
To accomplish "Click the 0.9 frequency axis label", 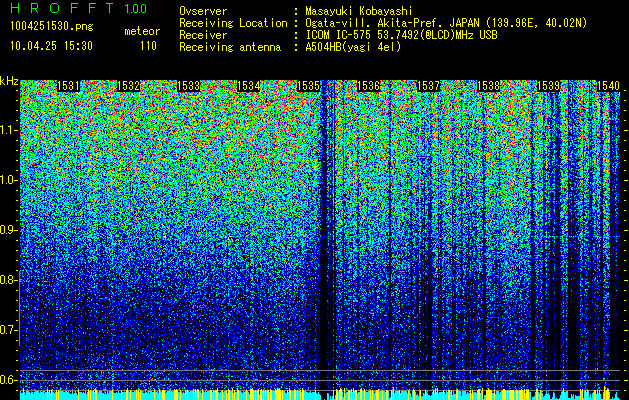I will tap(9, 230).
